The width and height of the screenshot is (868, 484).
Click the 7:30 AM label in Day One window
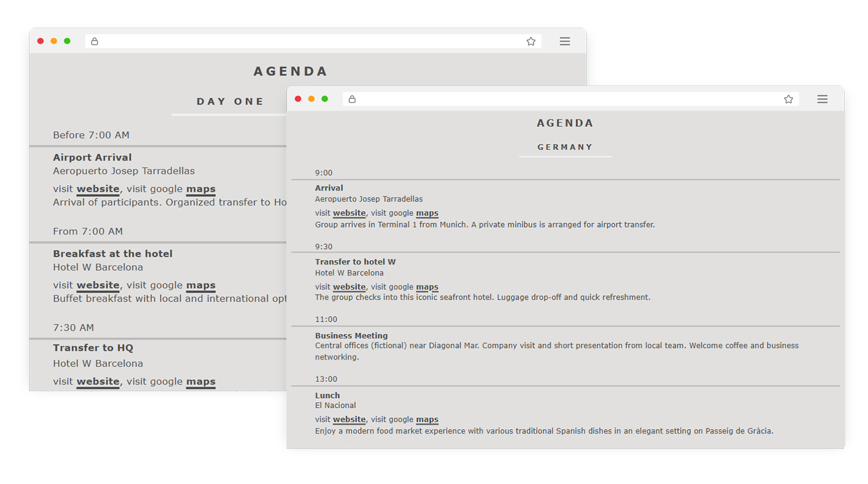tap(74, 328)
